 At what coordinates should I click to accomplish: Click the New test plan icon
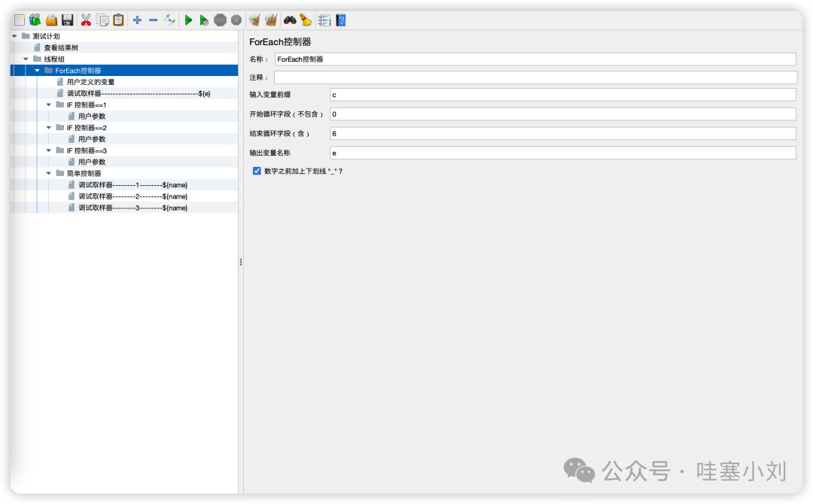(20, 20)
